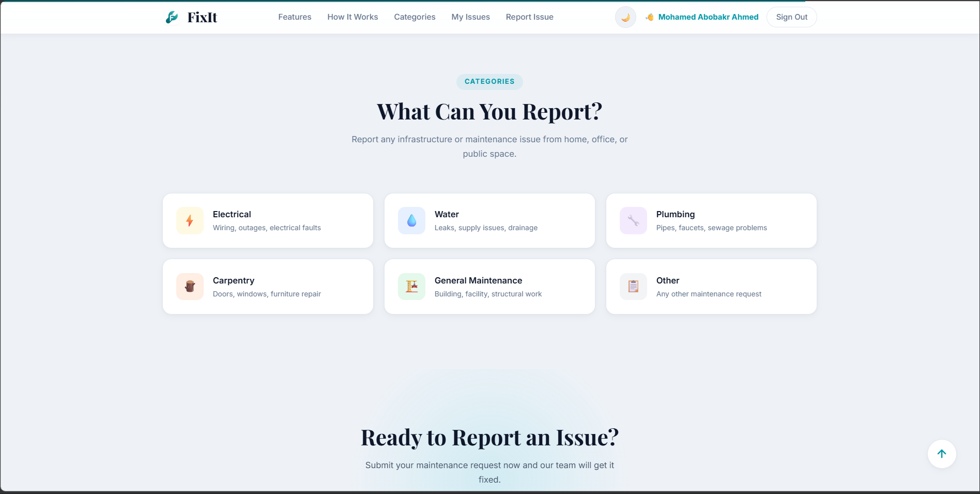Click the Electrical lightning bolt icon
This screenshot has width=980, height=494.
pos(190,221)
